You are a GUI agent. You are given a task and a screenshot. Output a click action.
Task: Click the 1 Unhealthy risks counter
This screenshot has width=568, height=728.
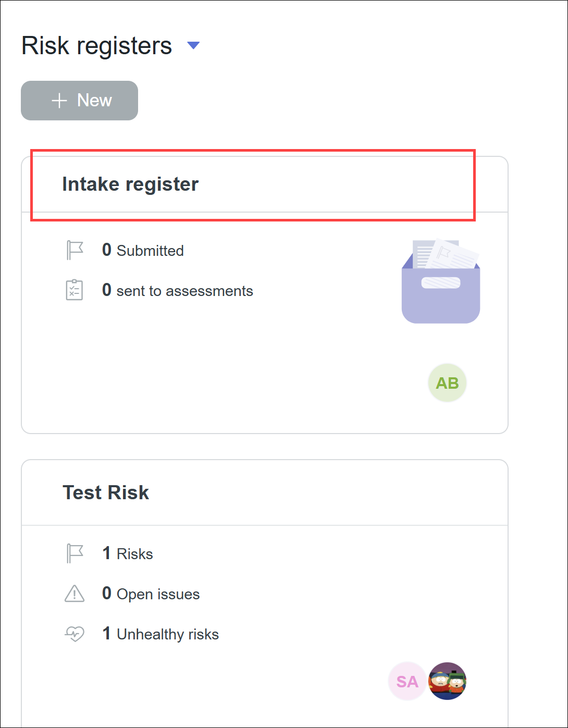[160, 634]
